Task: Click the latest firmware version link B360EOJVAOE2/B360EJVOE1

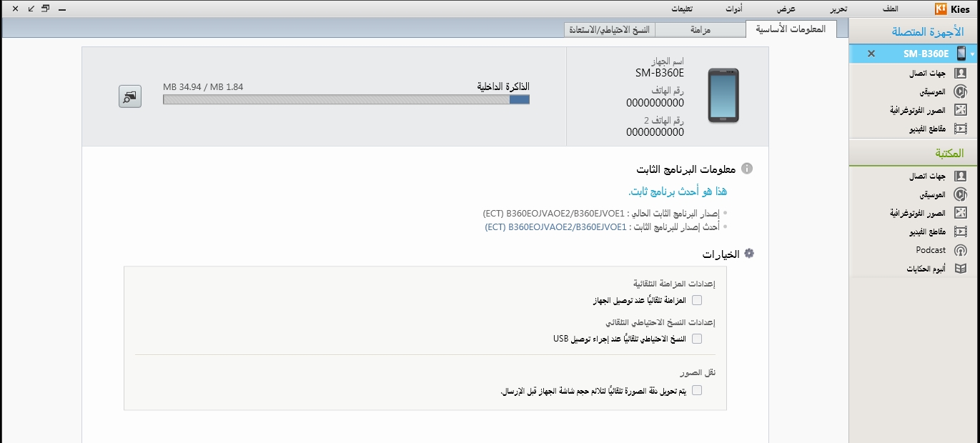Action: (555, 227)
